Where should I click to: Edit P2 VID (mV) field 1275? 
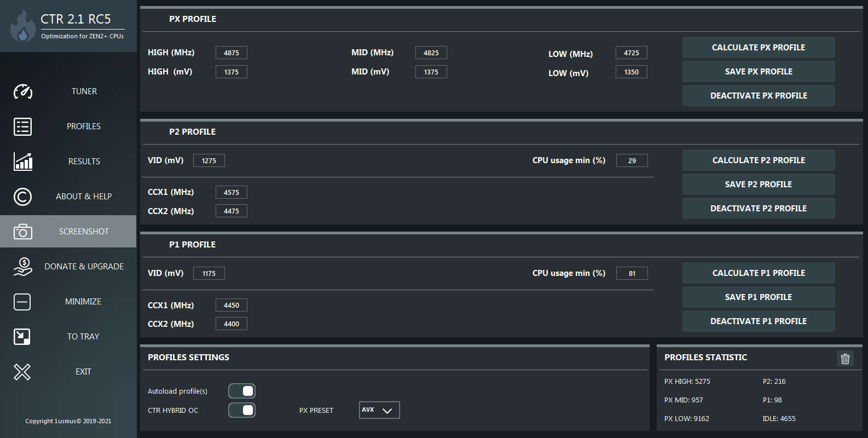(209, 160)
